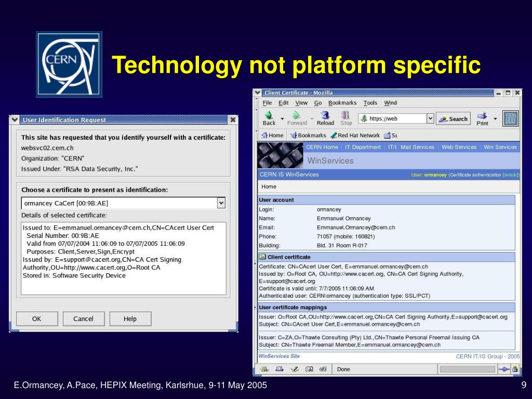
Task: Follow the Web Services link
Action: [459, 147]
